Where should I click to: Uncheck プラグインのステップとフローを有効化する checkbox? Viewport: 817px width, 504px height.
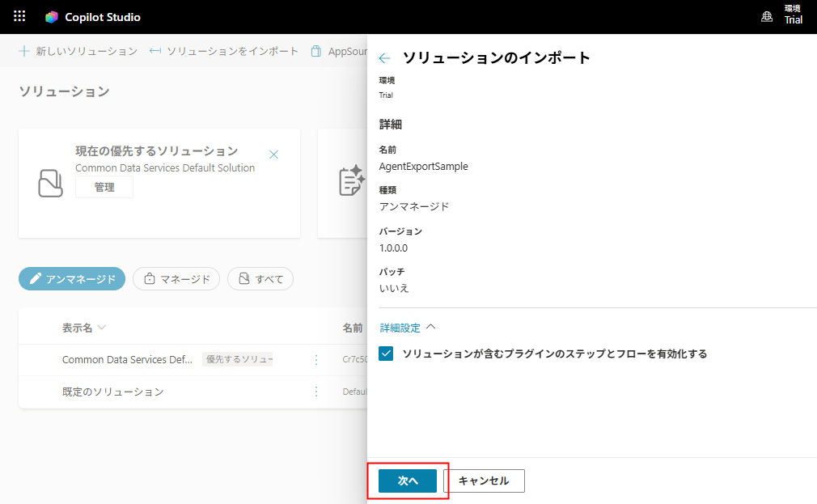click(387, 354)
